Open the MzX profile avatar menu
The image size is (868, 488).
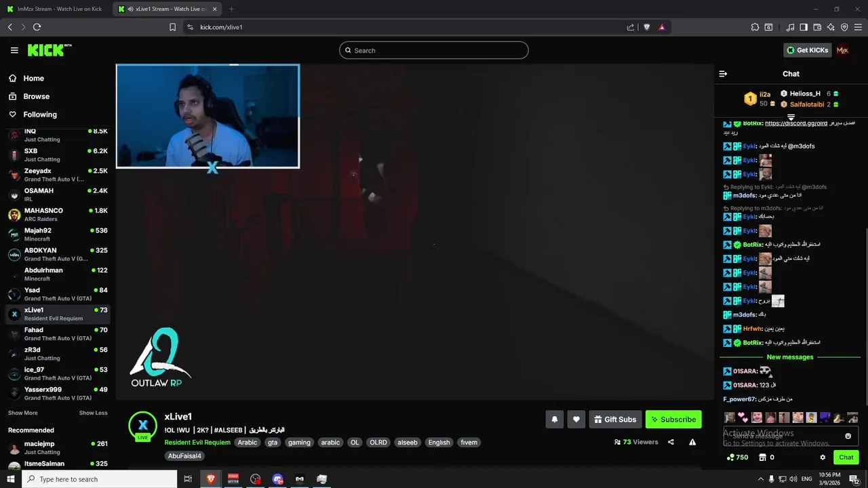pos(843,50)
